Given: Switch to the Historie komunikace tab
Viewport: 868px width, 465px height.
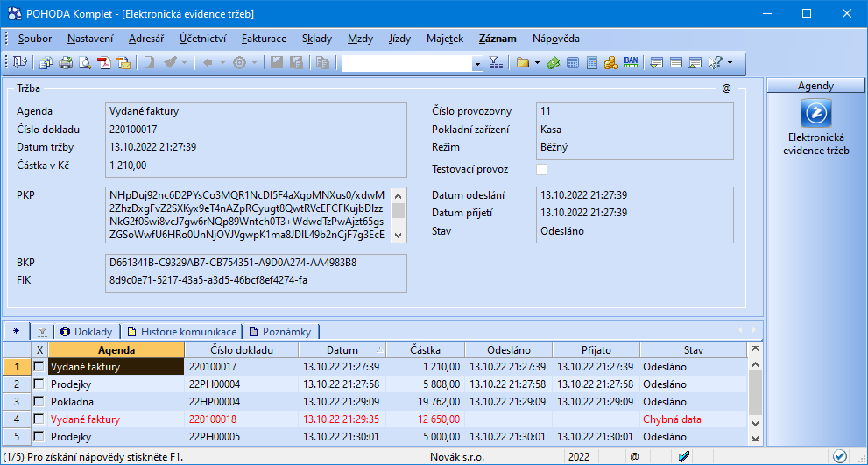Looking at the screenshot, I should (183, 332).
